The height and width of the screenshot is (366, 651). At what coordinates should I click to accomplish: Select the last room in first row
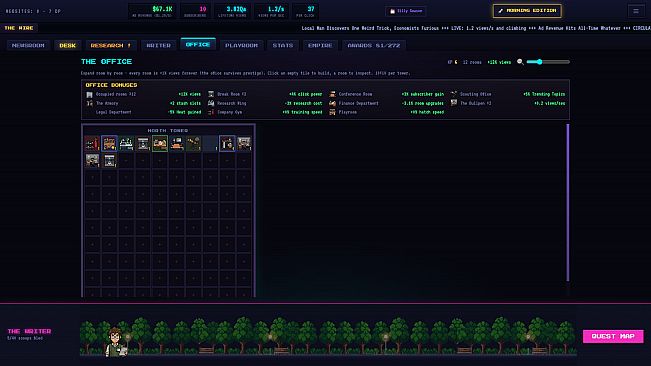[244, 144]
